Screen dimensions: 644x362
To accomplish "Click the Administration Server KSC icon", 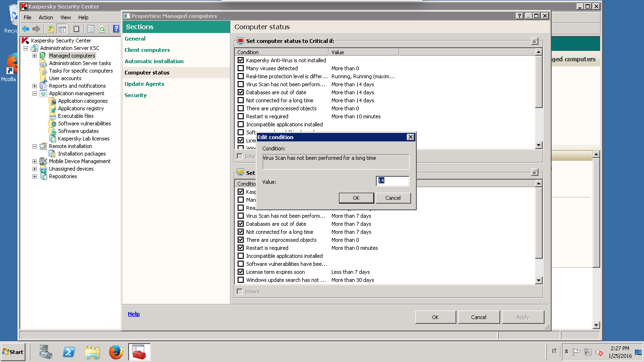I will [x=34, y=48].
